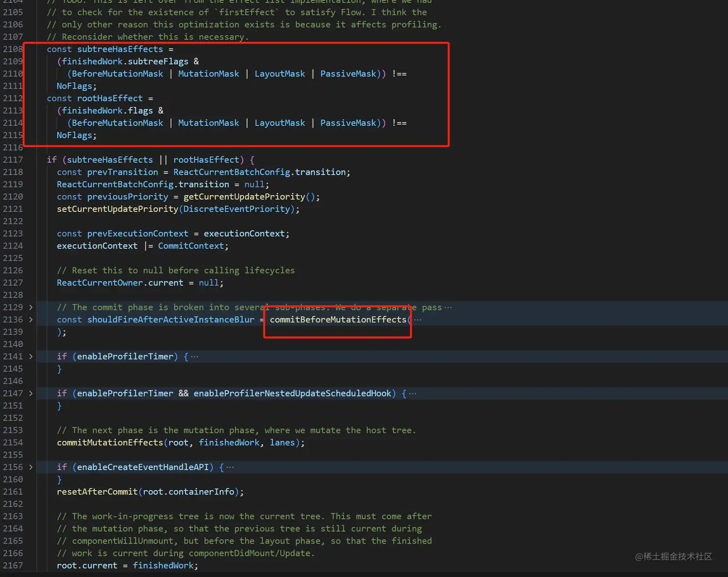Select line number 2112 in the gutter
Viewport: 728px width, 577px height.
(x=13, y=98)
